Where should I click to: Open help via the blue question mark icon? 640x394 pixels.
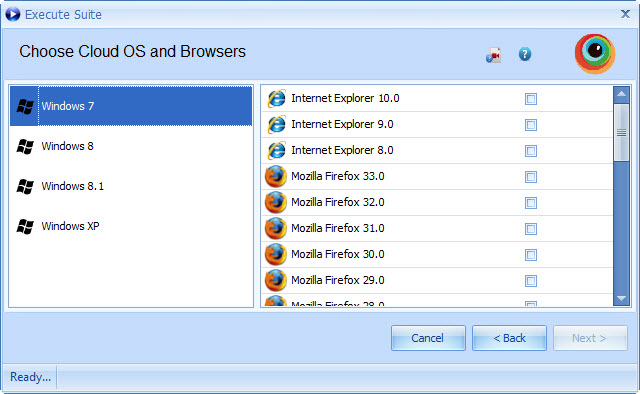coord(524,54)
